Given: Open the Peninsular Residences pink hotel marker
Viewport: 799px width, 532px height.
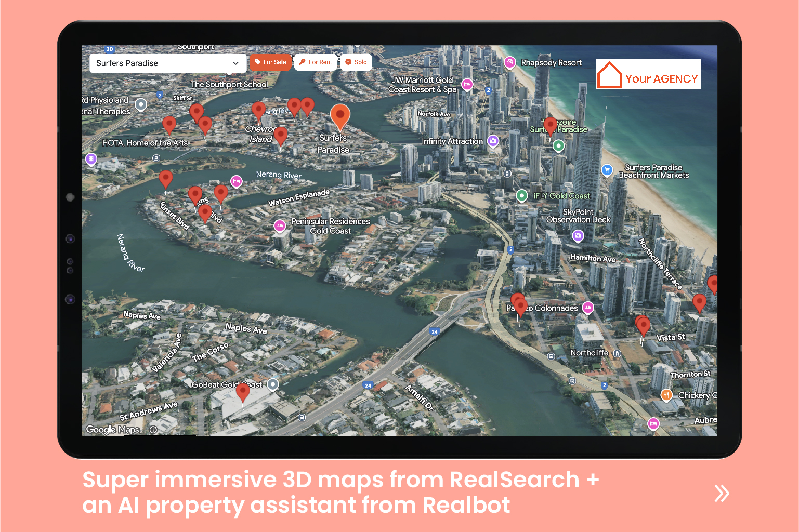Looking at the screenshot, I should click(280, 226).
